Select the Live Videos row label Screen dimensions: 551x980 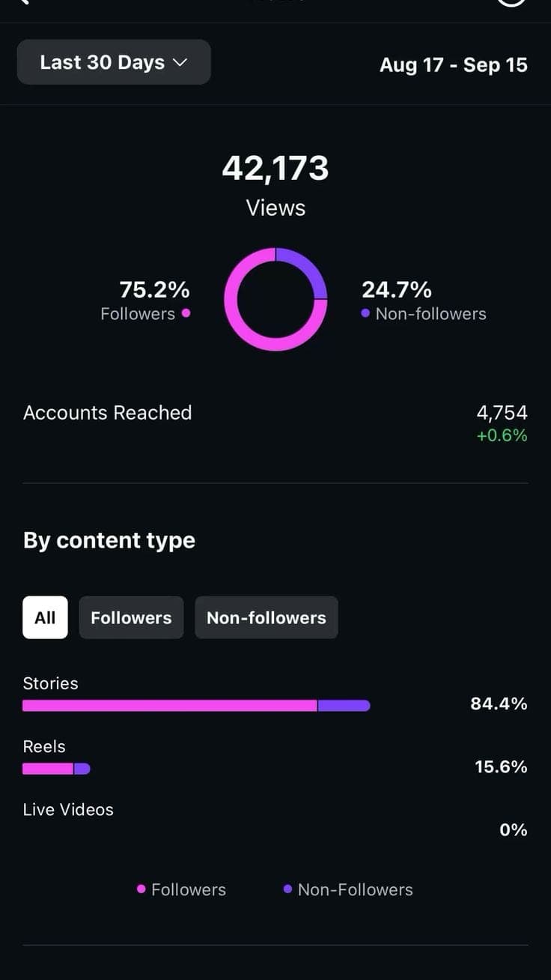(68, 810)
